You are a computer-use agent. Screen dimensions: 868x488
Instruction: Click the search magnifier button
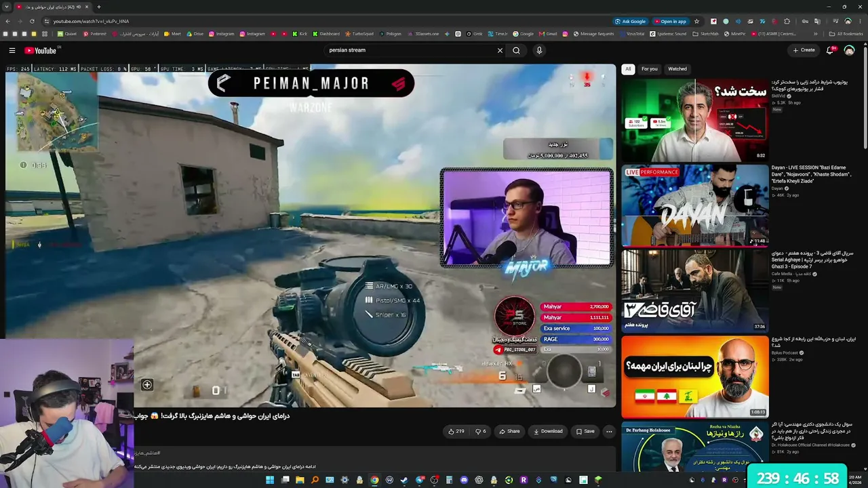[516, 50]
